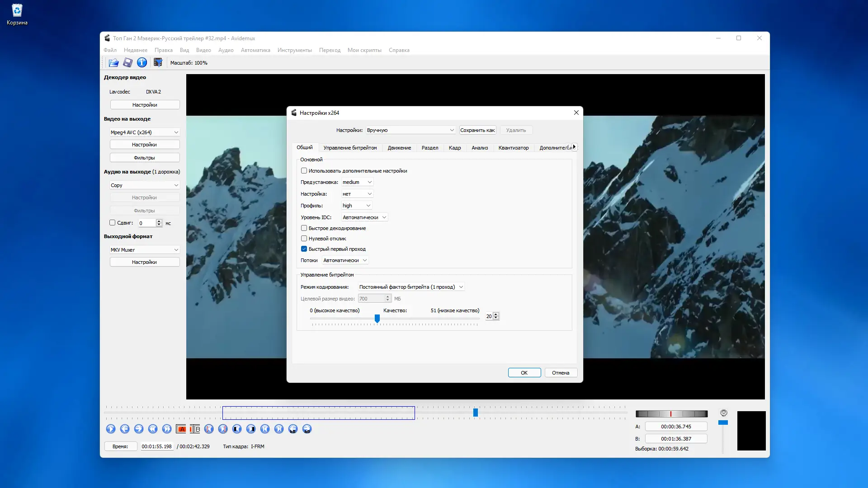Click the Save video floppy icon

[128, 63]
